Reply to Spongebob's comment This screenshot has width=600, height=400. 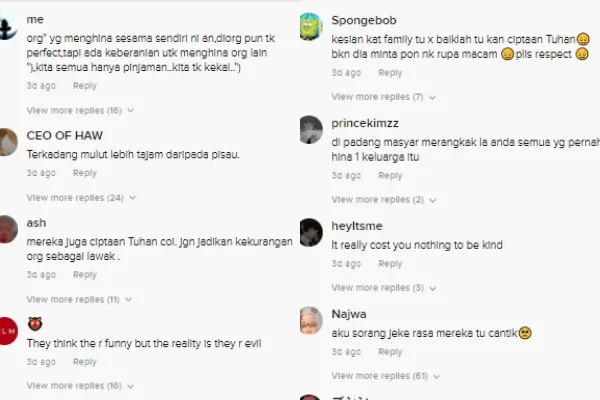point(390,73)
